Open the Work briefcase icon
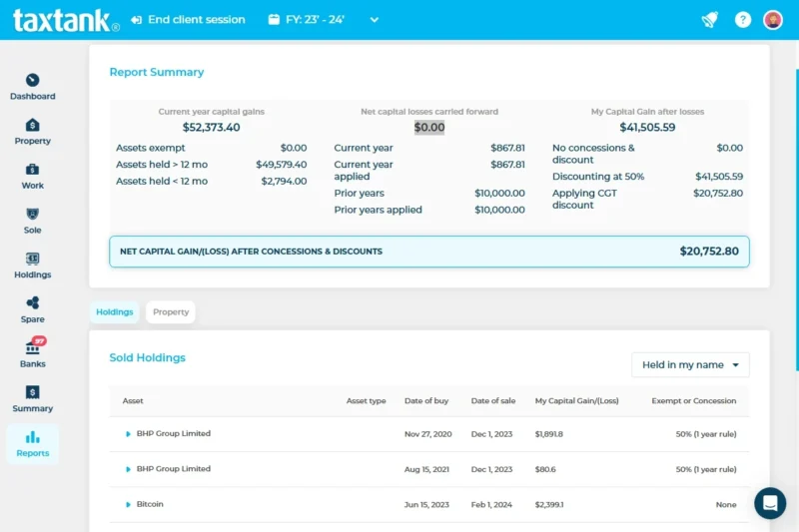The width and height of the screenshot is (799, 532). 33,170
